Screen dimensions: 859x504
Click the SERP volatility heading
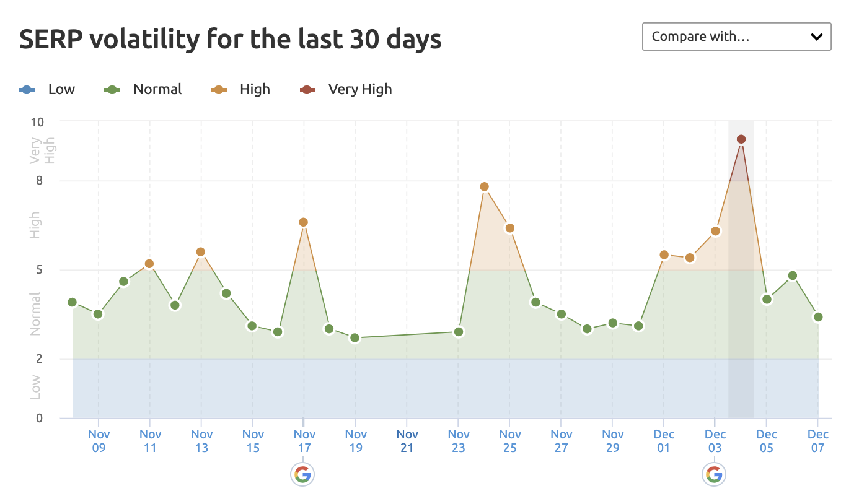point(231,38)
